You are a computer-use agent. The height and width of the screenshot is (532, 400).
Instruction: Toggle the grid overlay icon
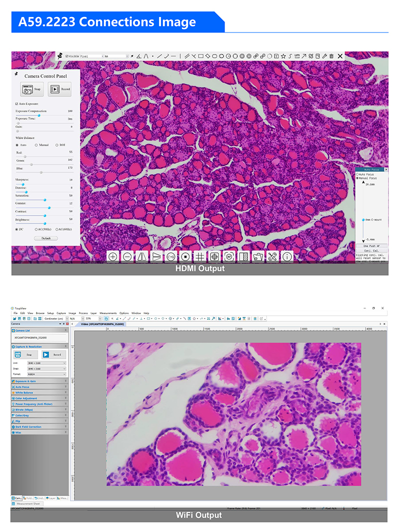point(200,257)
